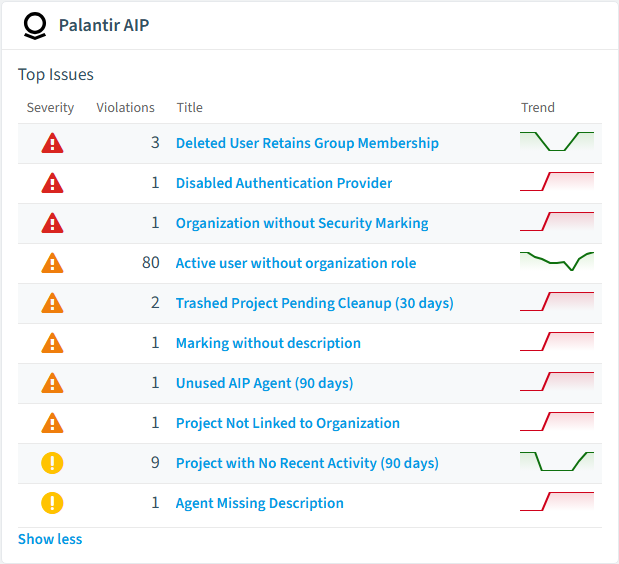The width and height of the screenshot is (619, 564).
Task: Open Project Not Linked to Organization issue
Action: tap(288, 423)
